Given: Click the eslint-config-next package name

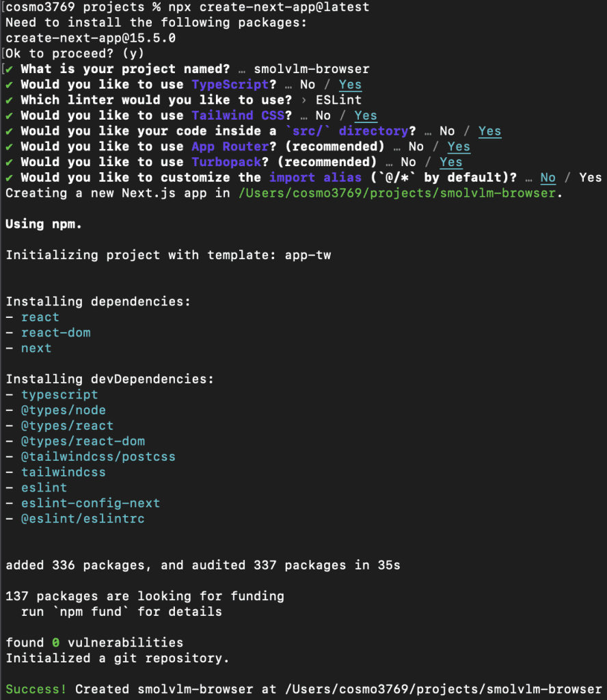Looking at the screenshot, I should [91, 503].
